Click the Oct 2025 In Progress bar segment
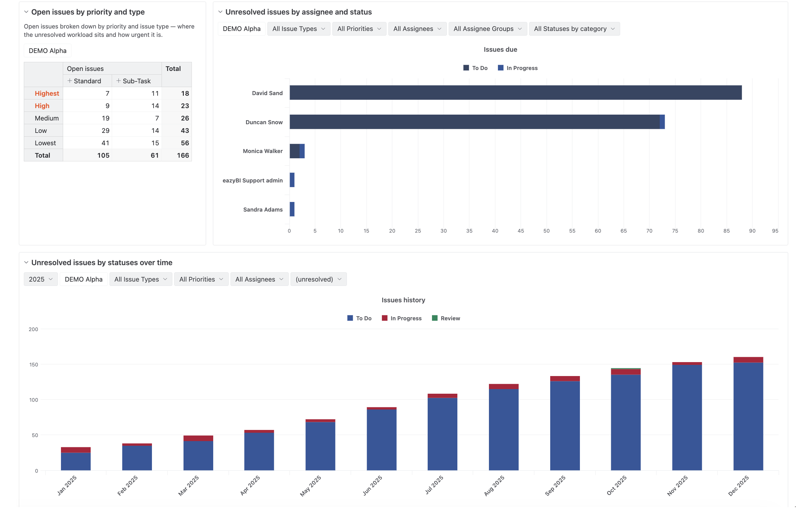 tap(626, 372)
